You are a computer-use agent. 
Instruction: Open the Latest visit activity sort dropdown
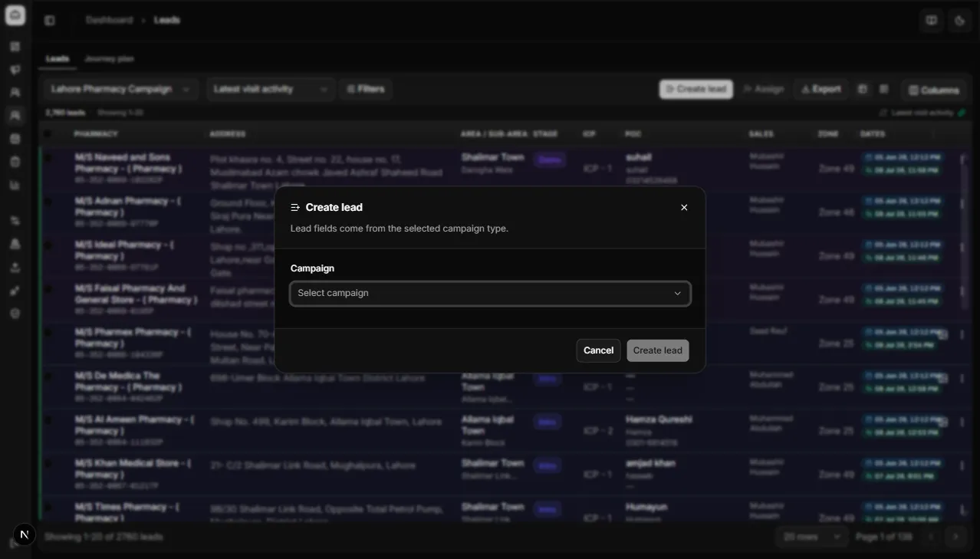(271, 89)
